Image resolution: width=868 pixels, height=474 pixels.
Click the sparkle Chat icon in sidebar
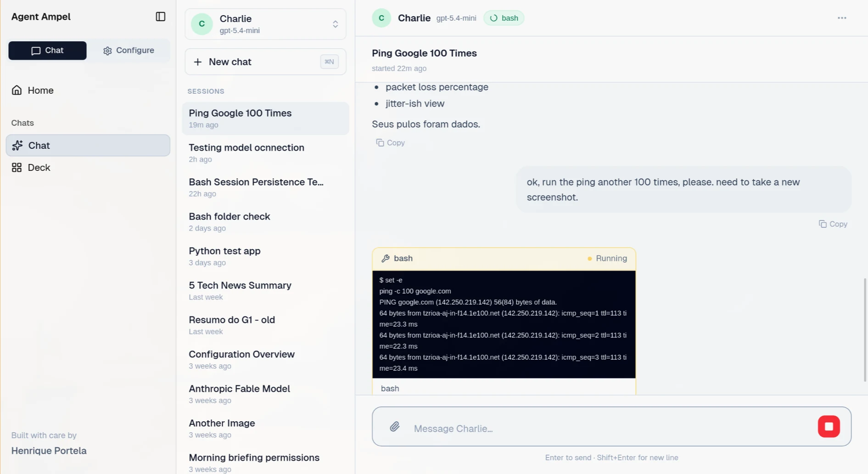click(17, 145)
